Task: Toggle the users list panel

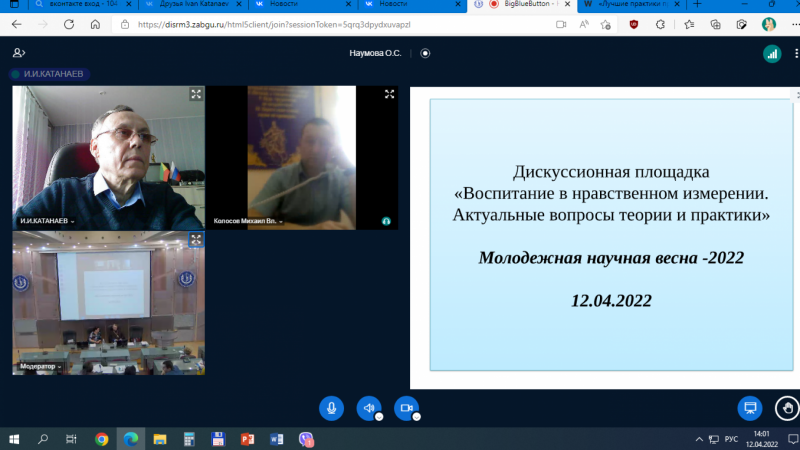Action: coord(19,53)
